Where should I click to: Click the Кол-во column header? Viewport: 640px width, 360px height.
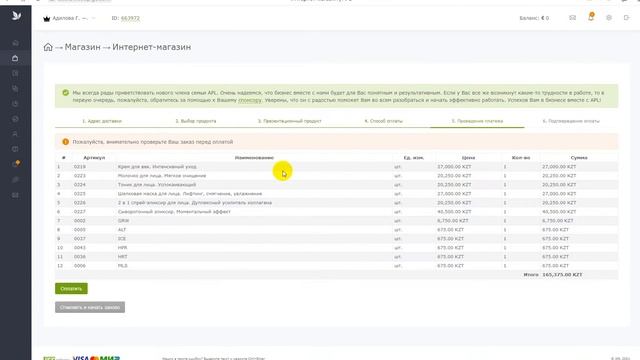521,158
